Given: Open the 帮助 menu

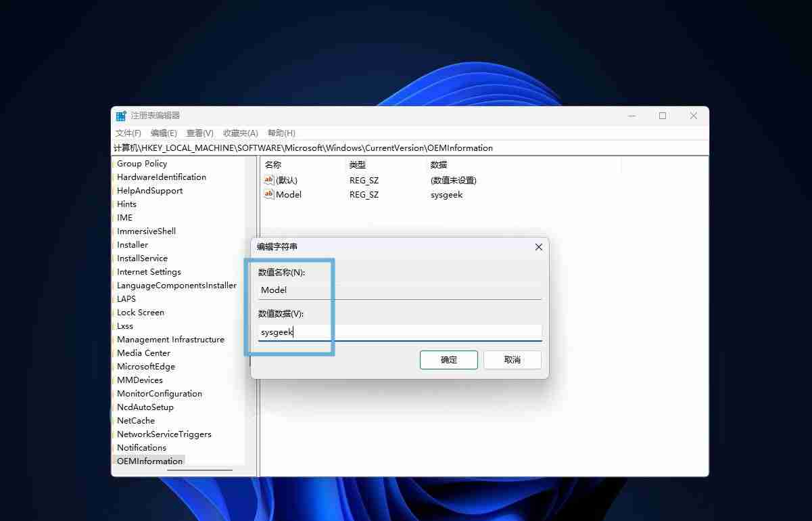Looking at the screenshot, I should (280, 133).
